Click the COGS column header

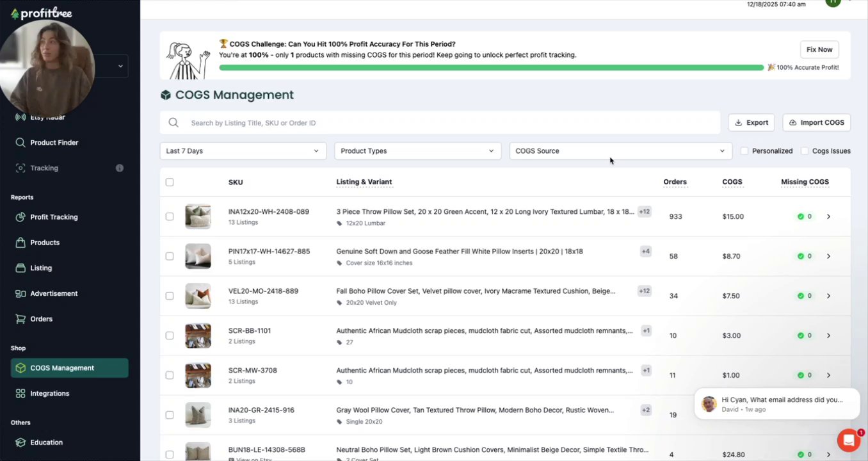[732, 182]
